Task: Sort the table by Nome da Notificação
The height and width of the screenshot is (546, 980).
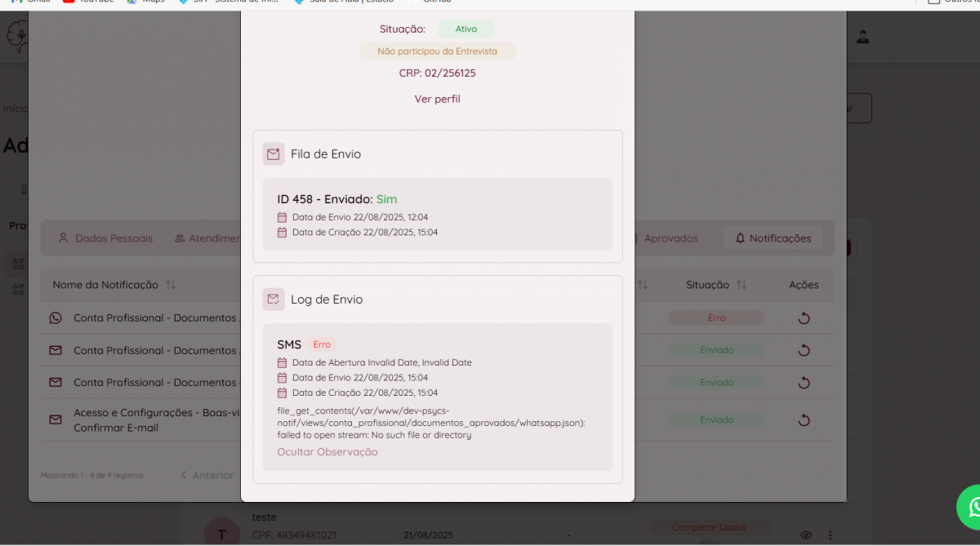Action: (x=171, y=285)
